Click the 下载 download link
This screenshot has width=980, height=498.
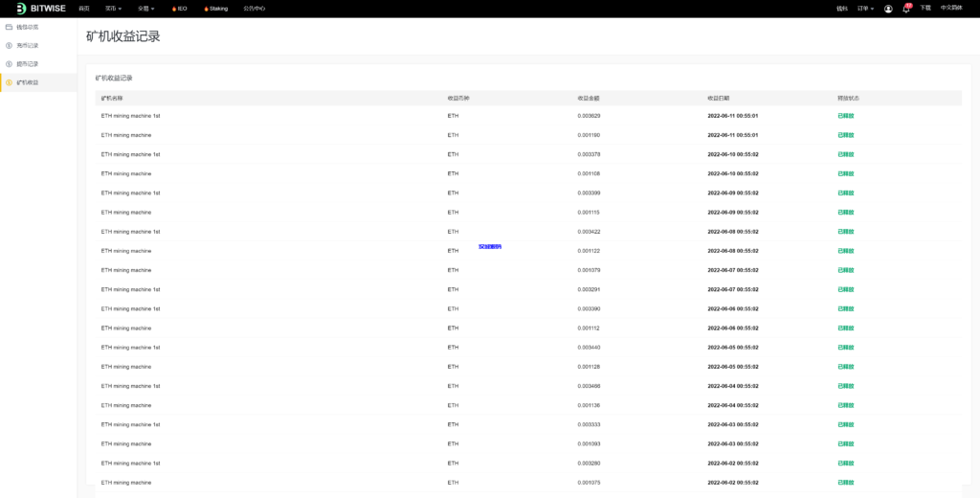pos(925,8)
